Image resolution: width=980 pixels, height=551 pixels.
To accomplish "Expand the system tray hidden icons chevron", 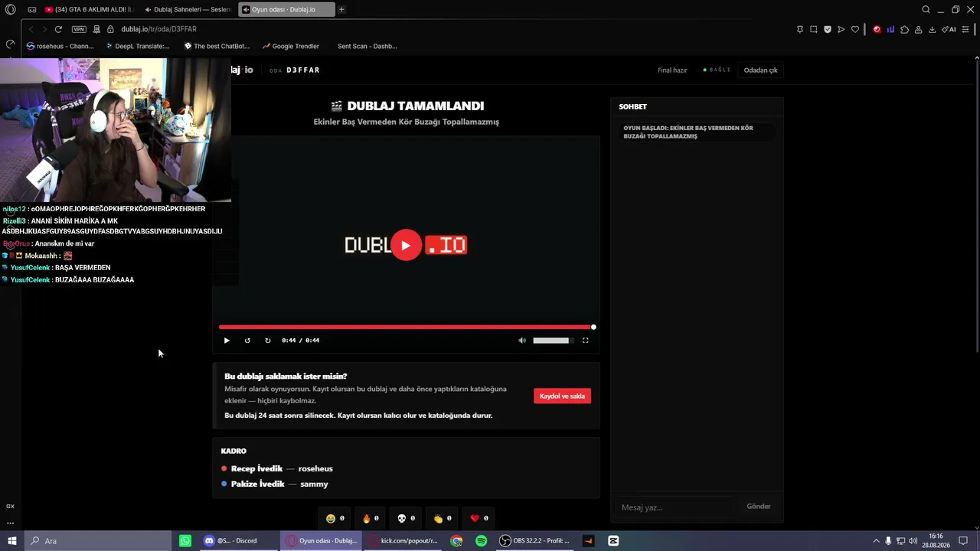I will tap(876, 541).
